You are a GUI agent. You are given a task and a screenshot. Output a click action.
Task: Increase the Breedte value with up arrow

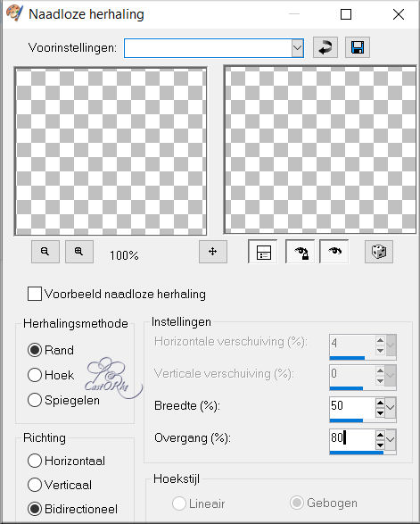[x=380, y=403]
